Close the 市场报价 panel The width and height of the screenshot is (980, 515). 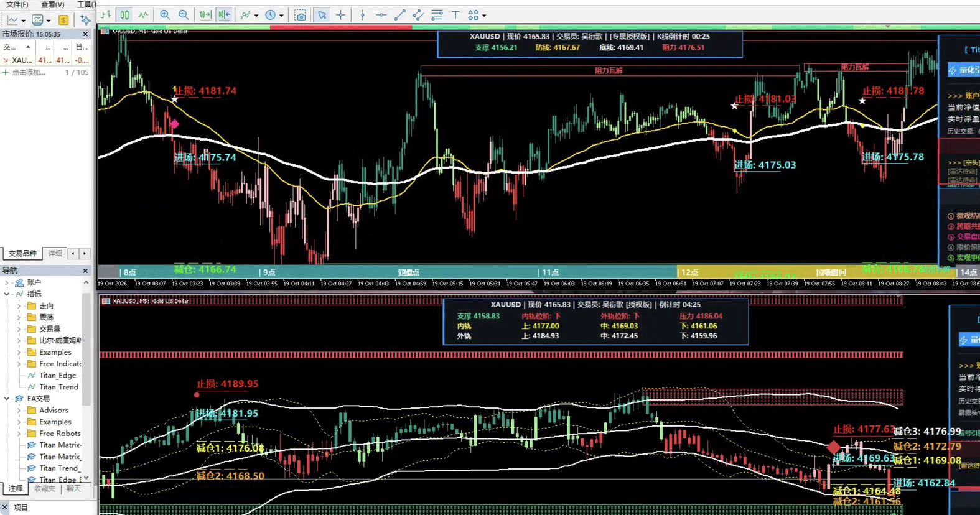tap(86, 34)
